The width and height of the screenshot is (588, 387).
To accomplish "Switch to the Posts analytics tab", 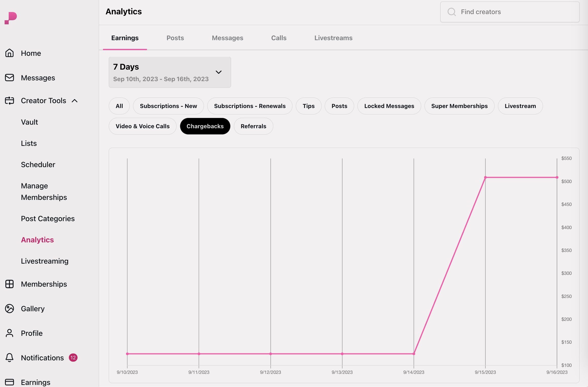I will (x=175, y=38).
